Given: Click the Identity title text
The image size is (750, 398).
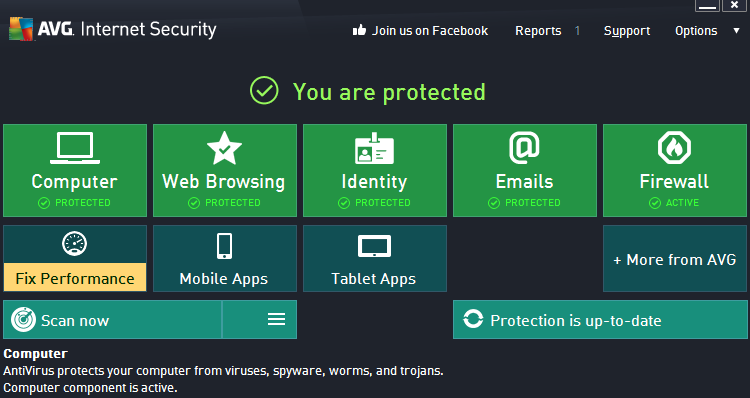Looking at the screenshot, I should pos(375,182).
